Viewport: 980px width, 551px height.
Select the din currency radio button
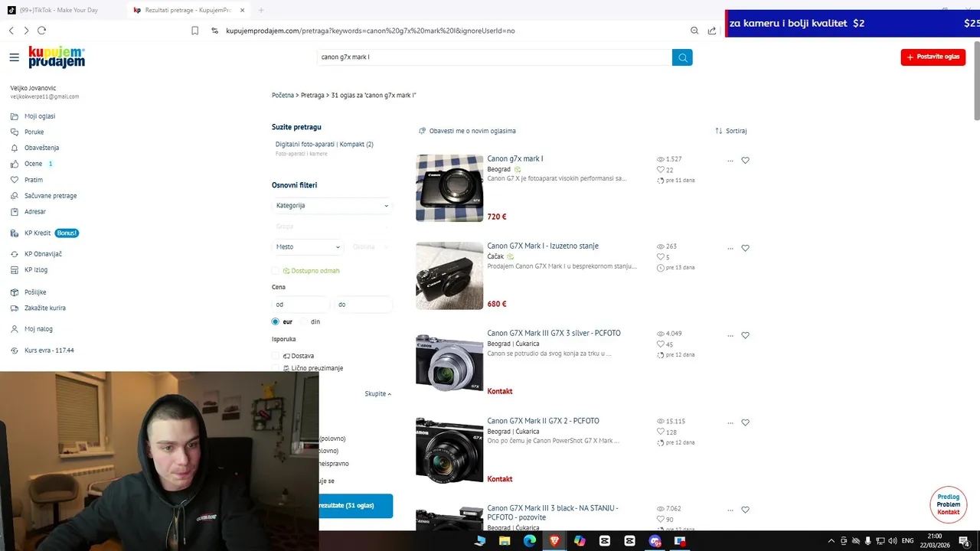(304, 321)
